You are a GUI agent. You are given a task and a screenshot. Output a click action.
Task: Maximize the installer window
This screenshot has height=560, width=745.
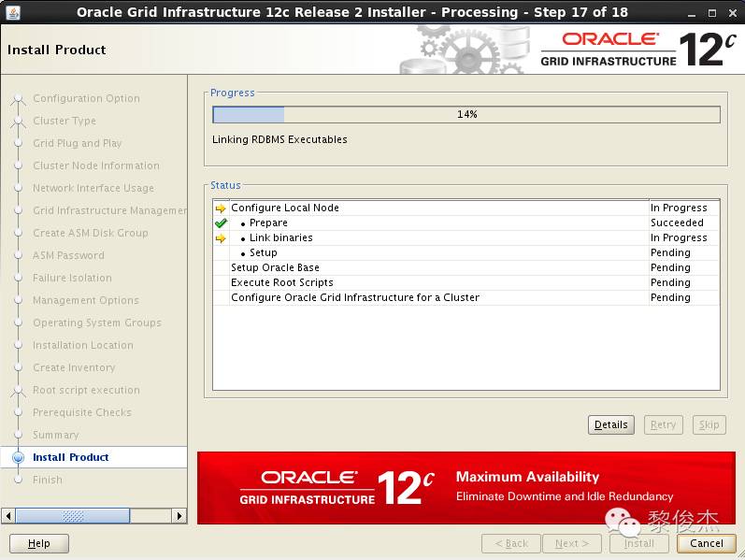coord(711,13)
